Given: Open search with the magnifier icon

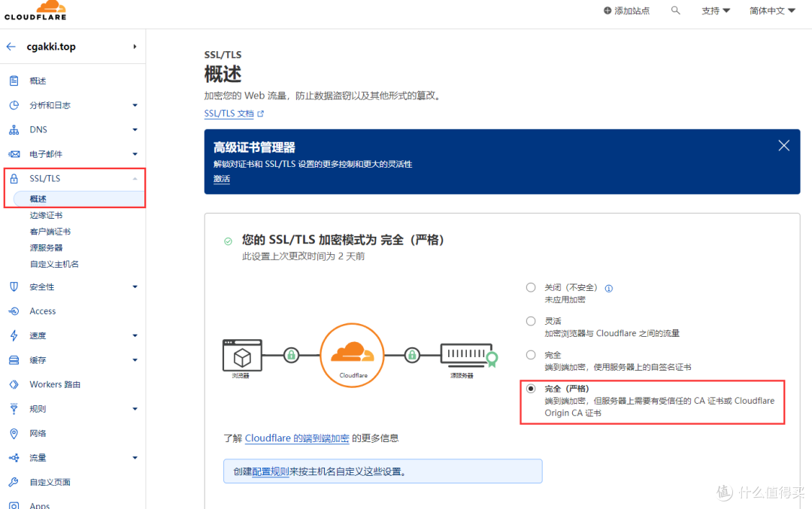Looking at the screenshot, I should coord(675,11).
